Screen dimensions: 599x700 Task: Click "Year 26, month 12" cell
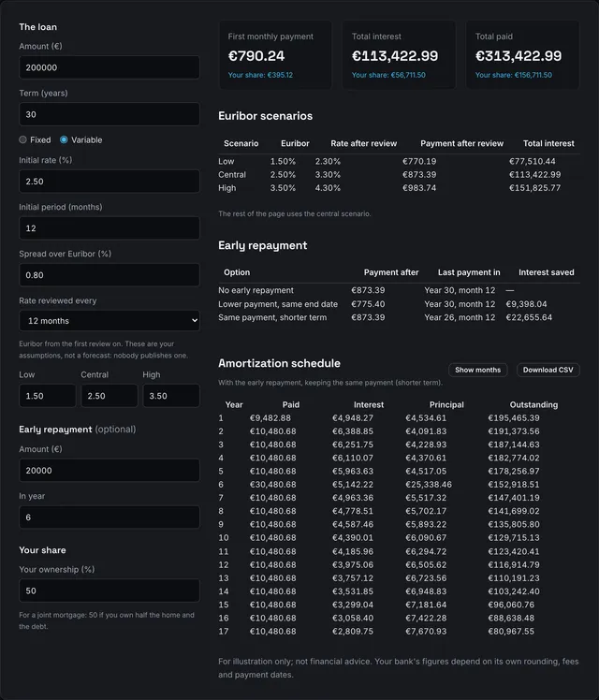[460, 317]
